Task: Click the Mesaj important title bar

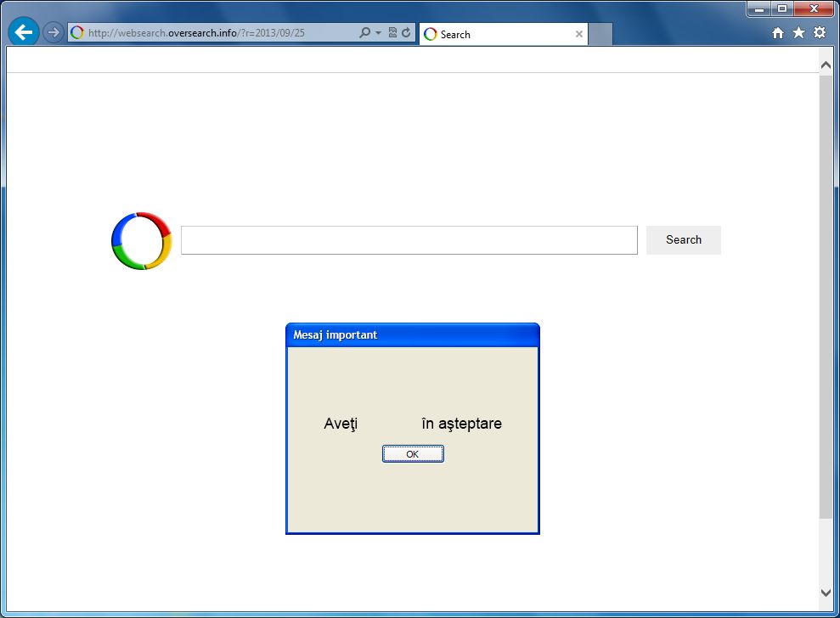Action: [413, 335]
